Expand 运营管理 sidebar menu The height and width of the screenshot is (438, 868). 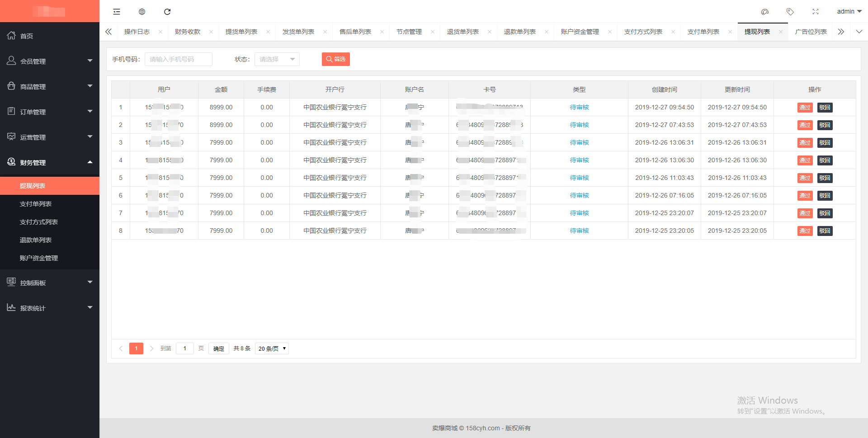50,137
